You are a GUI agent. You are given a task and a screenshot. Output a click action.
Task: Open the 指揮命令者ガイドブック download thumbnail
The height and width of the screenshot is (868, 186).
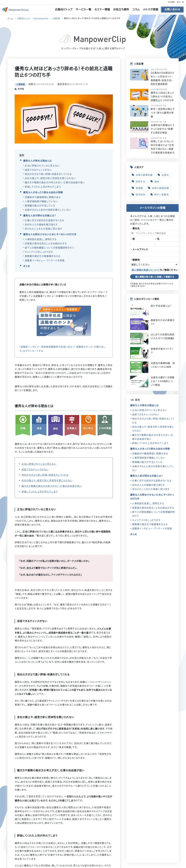click(x=139, y=353)
